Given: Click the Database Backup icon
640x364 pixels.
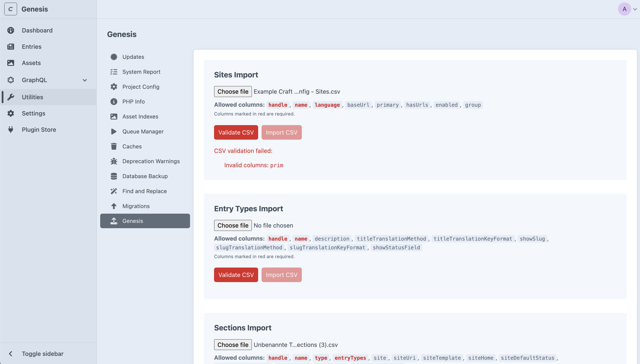Looking at the screenshot, I should (114, 176).
